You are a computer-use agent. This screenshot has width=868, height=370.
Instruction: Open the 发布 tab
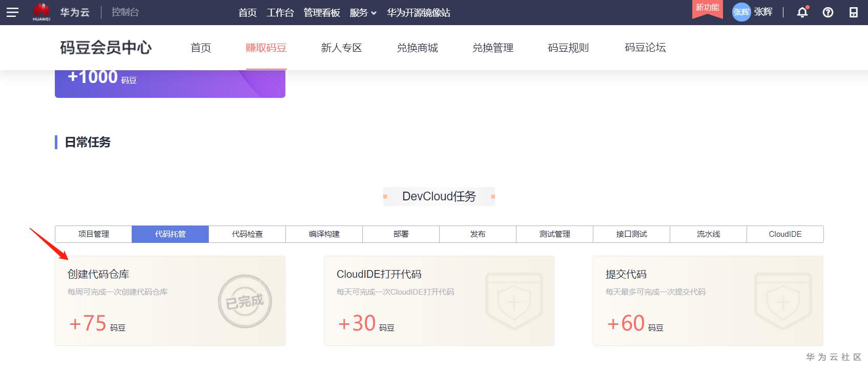point(478,234)
